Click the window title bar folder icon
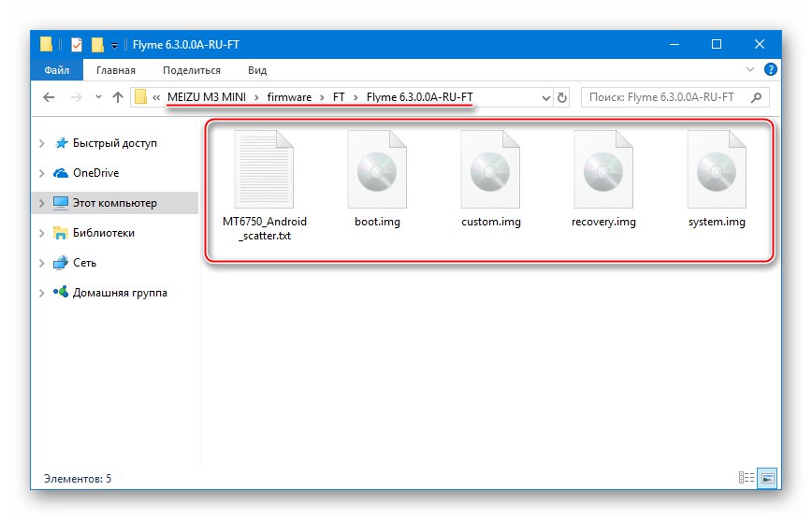The height and width of the screenshot is (520, 812). tap(46, 44)
